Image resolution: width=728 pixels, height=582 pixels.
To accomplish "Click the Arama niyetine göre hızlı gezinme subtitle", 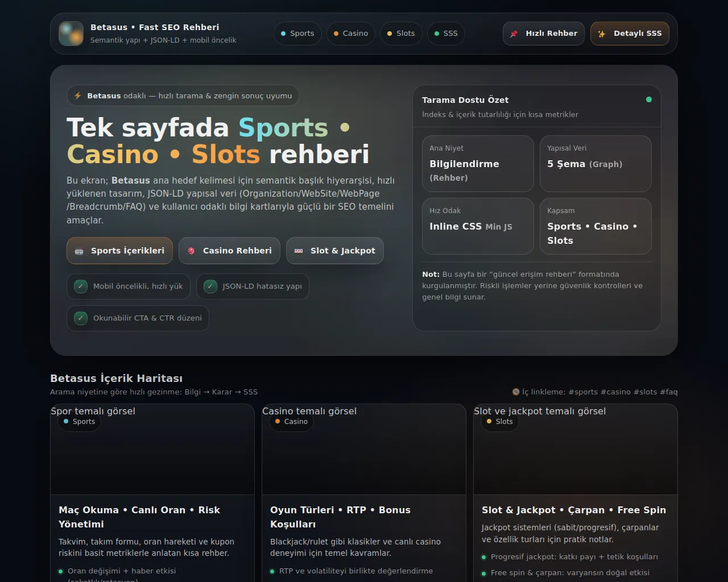I will tap(154, 392).
